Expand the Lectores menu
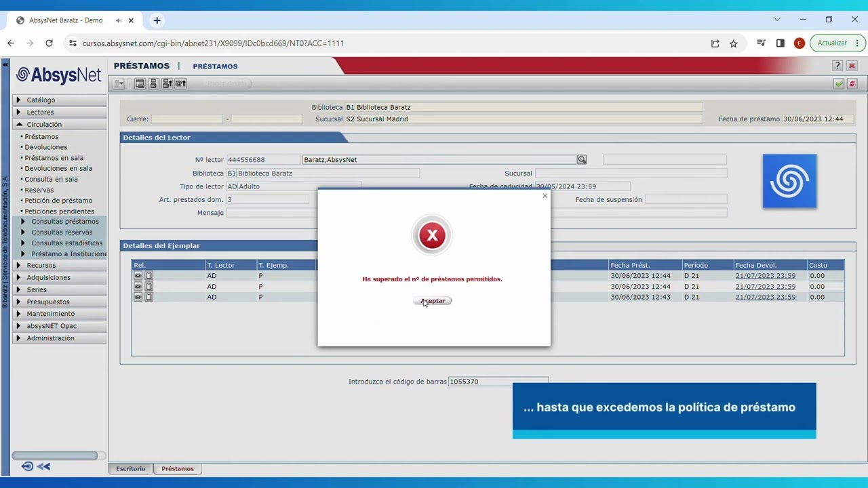 (60, 113)
